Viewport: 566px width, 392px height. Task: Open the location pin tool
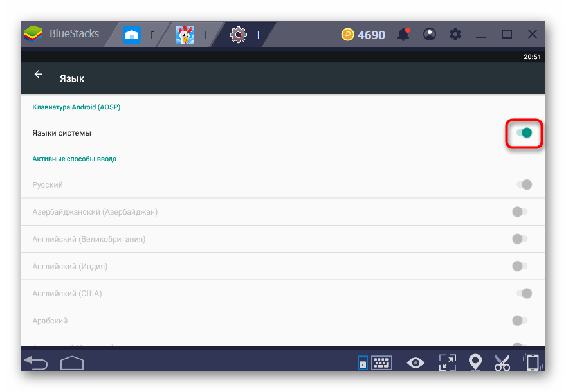tap(475, 362)
